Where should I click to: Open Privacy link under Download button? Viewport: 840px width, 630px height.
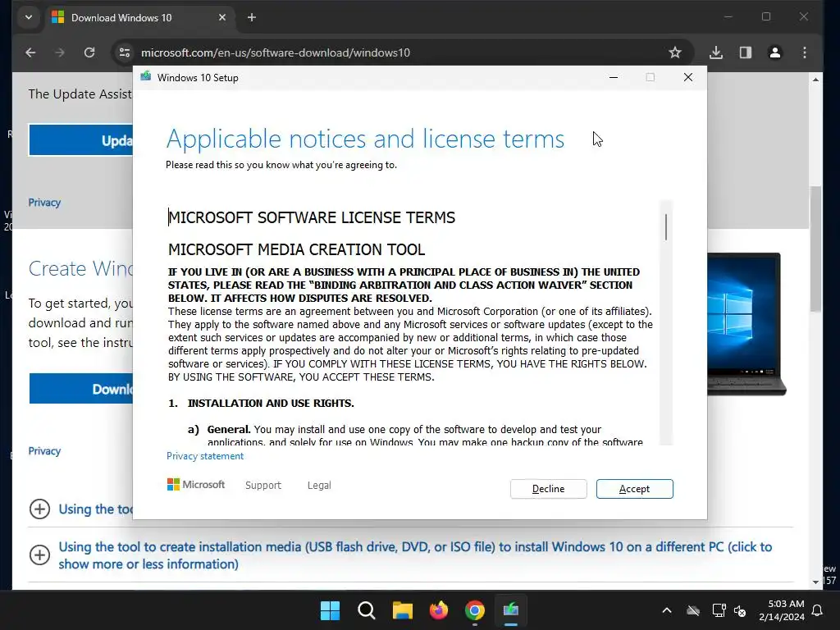pyautogui.click(x=44, y=451)
